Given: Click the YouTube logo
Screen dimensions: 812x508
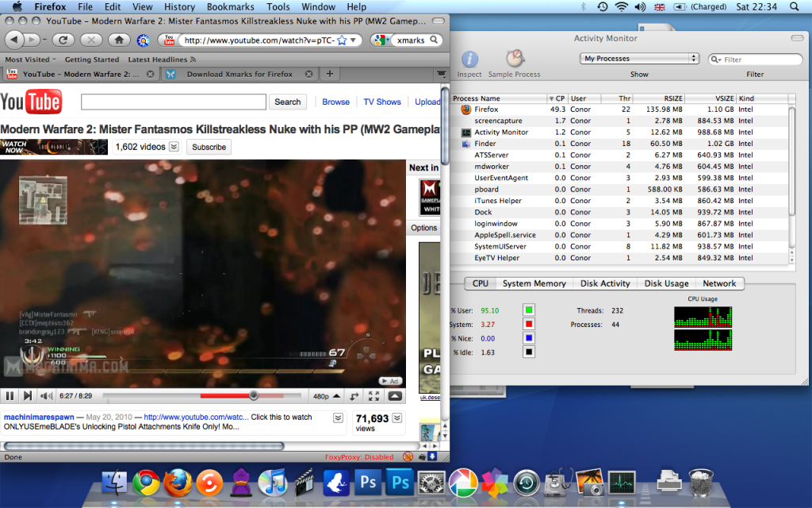Looking at the screenshot, I should (x=31, y=102).
